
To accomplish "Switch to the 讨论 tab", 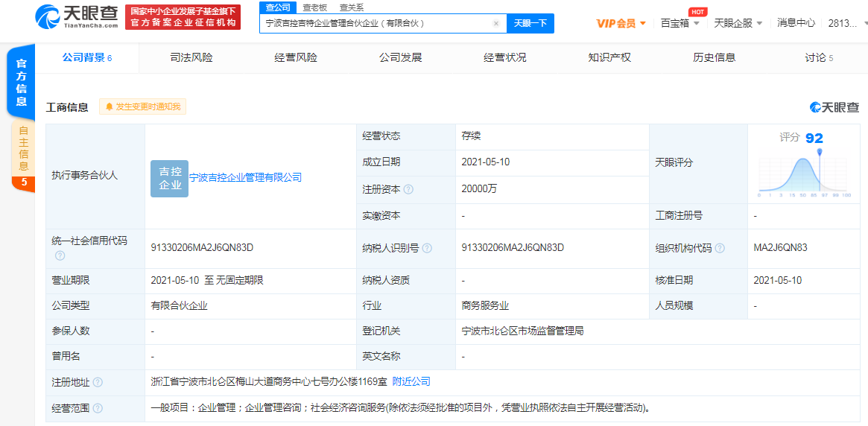I will tap(819, 57).
